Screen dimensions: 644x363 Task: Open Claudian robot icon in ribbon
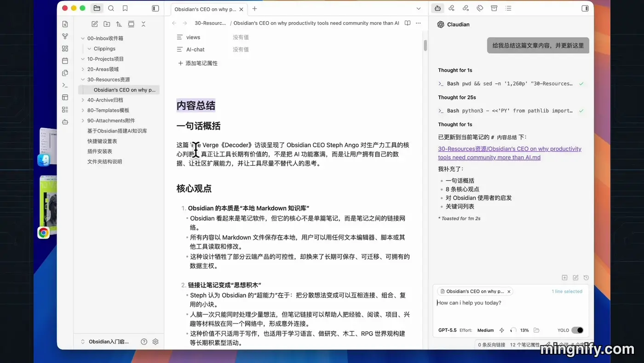coord(65,122)
